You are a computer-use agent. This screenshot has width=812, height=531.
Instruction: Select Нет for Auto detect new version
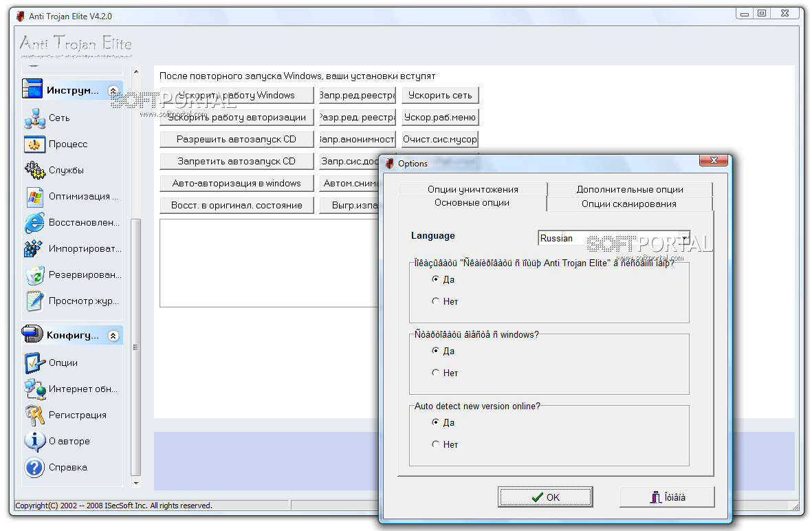coord(435,444)
